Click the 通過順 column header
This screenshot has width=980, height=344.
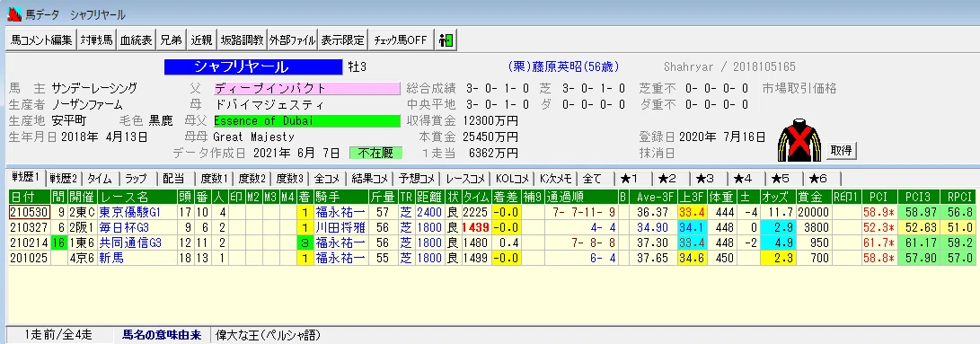coord(580,197)
